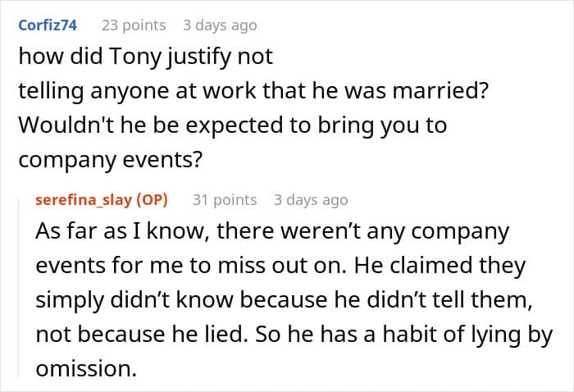
Task: Click the line "company events?" in Corfiz74's comment
Action: (x=110, y=159)
